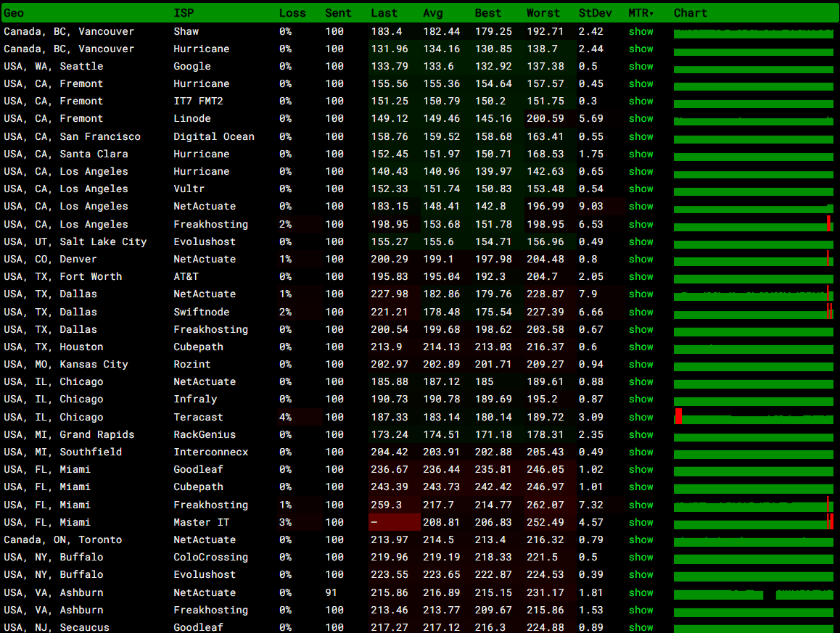The image size is (840, 633).
Task: Select StDev value 9.03 for NetActuate
Action: pyautogui.click(x=591, y=206)
